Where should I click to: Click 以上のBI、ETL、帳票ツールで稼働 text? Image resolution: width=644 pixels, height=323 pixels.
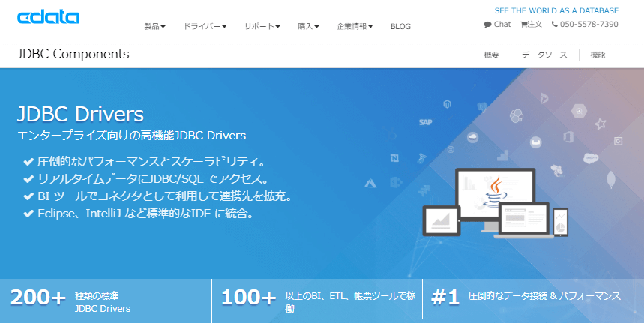(x=350, y=302)
